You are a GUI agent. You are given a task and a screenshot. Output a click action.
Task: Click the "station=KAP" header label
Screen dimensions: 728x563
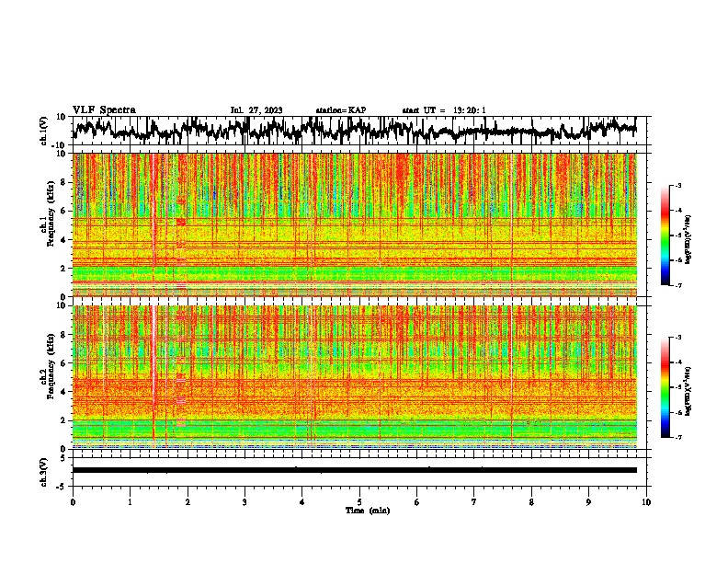[x=341, y=110]
